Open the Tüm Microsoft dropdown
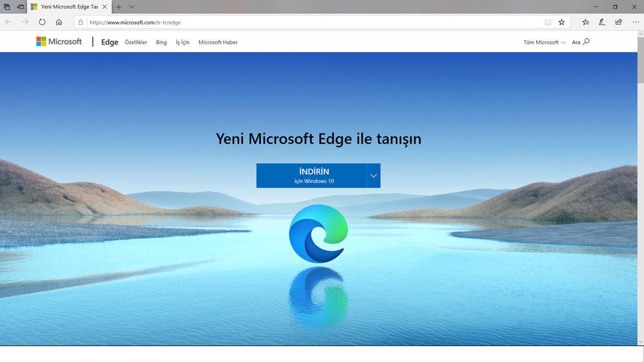644x362 pixels. click(543, 42)
